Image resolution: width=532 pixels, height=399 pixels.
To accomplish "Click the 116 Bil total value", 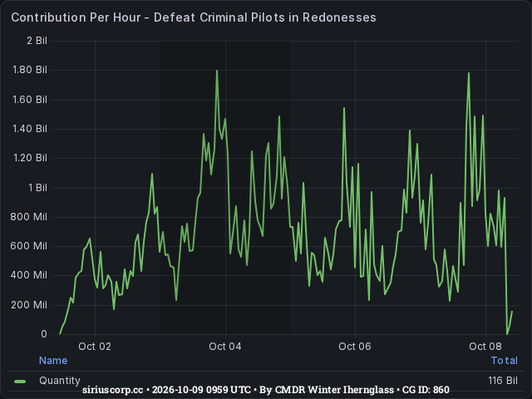I will pos(503,381).
